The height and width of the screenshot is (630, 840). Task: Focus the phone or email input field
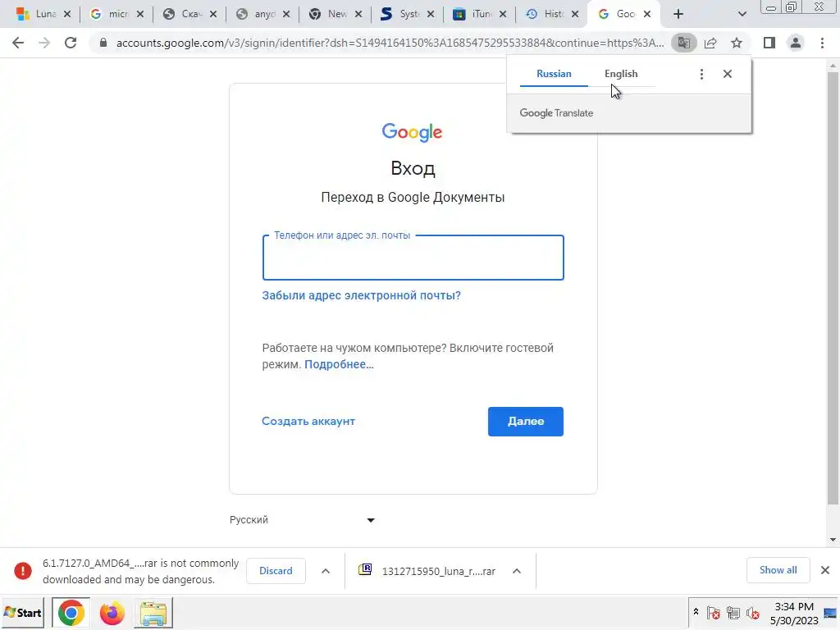(x=413, y=258)
